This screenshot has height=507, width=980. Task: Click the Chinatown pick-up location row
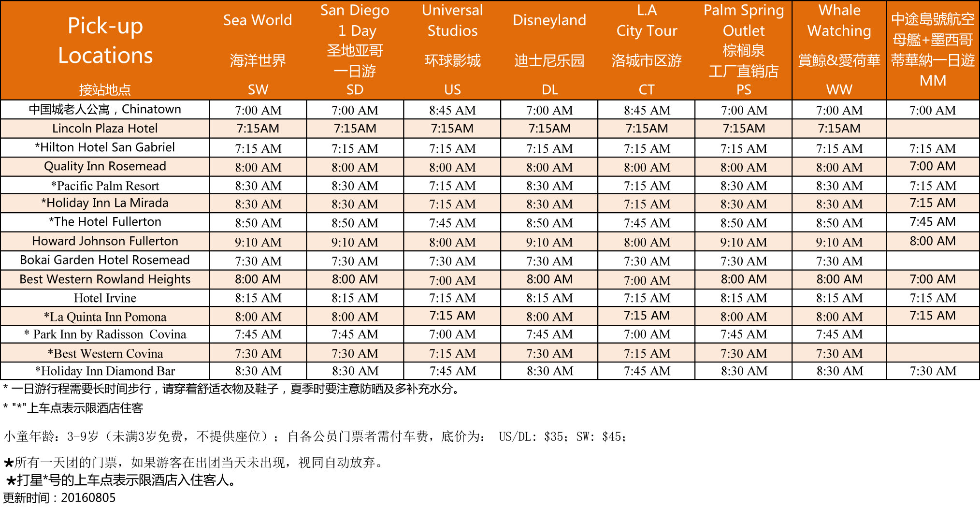[x=105, y=110]
